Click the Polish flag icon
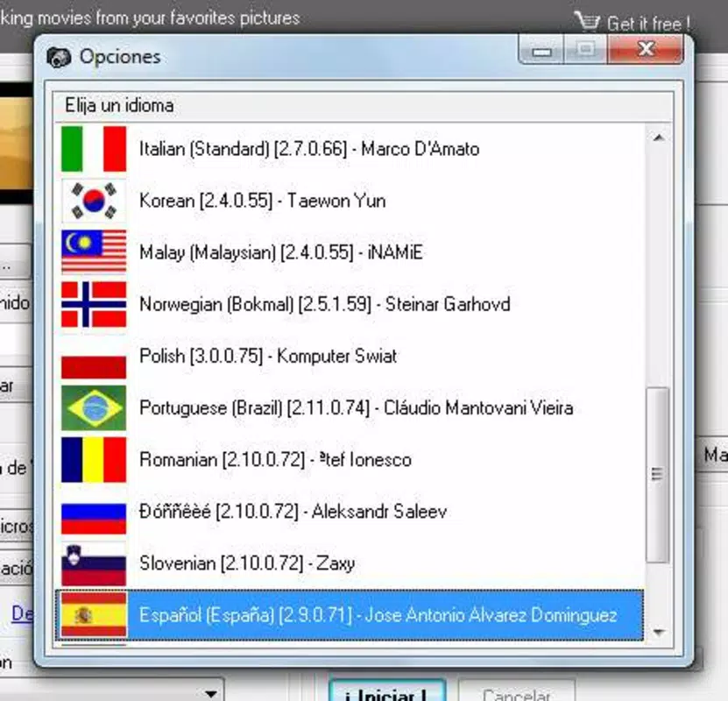The height and width of the screenshot is (701, 728). (94, 357)
